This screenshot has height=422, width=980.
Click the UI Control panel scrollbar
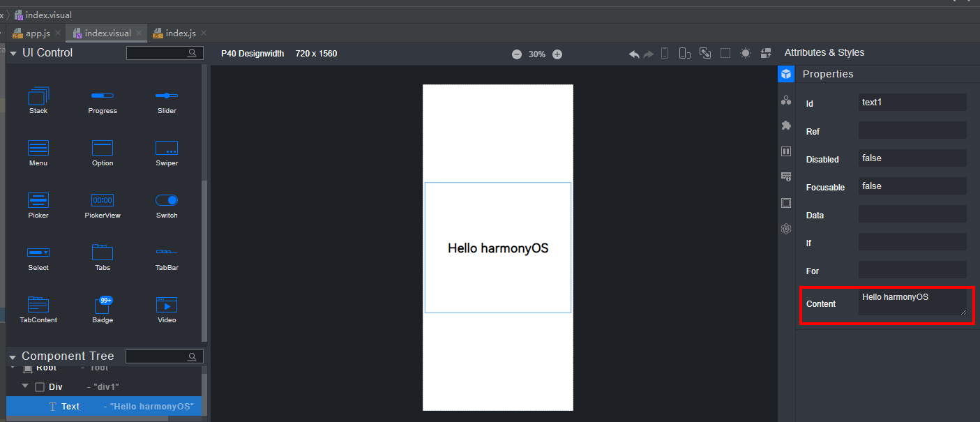[204, 260]
